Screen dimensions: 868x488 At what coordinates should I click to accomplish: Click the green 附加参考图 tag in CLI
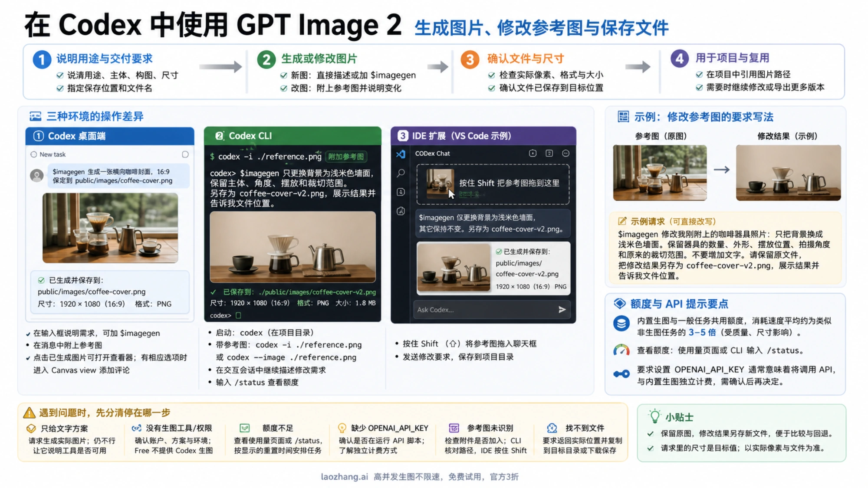click(346, 157)
